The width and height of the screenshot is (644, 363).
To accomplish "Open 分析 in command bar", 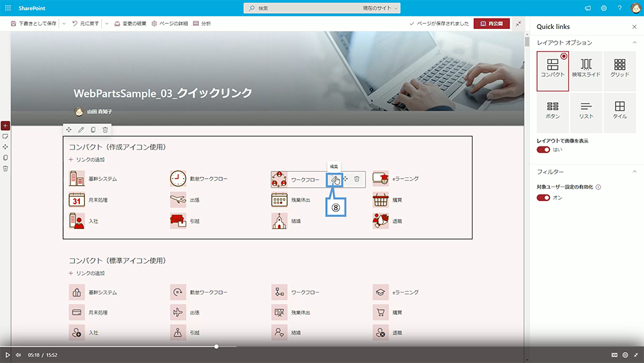I will (x=202, y=23).
